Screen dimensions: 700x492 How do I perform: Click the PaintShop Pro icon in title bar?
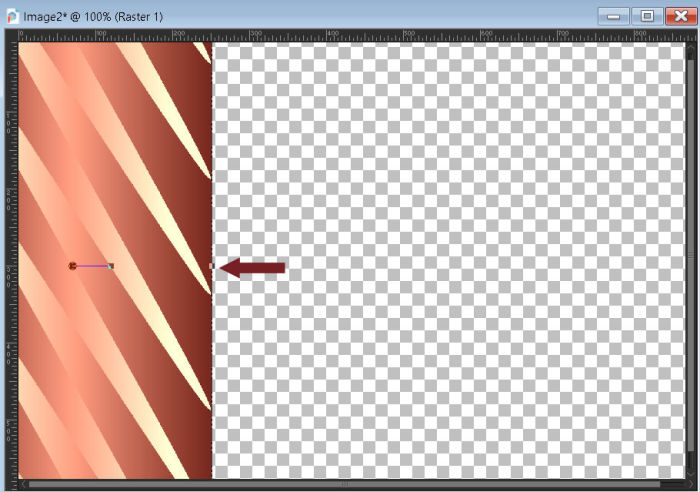(x=12, y=17)
